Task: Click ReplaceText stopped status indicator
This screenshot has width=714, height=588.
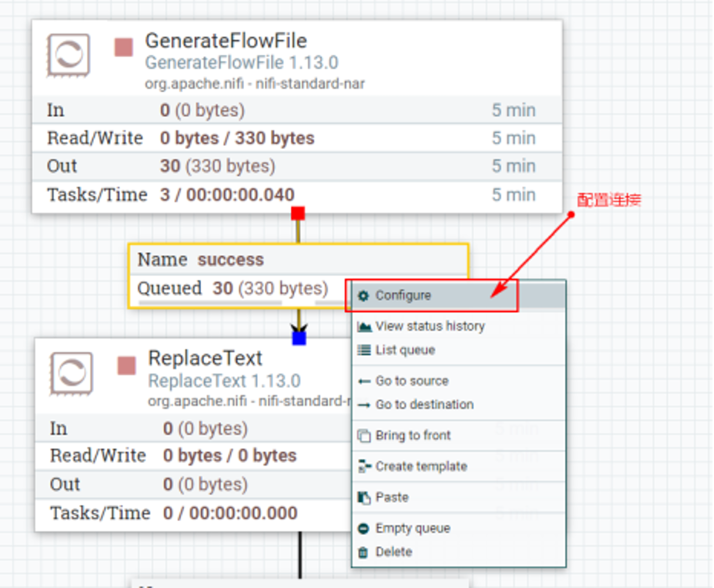Action: tap(126, 366)
